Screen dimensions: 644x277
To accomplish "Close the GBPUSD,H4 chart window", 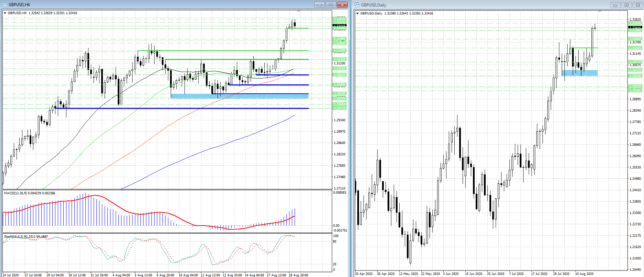I will coord(342,5).
